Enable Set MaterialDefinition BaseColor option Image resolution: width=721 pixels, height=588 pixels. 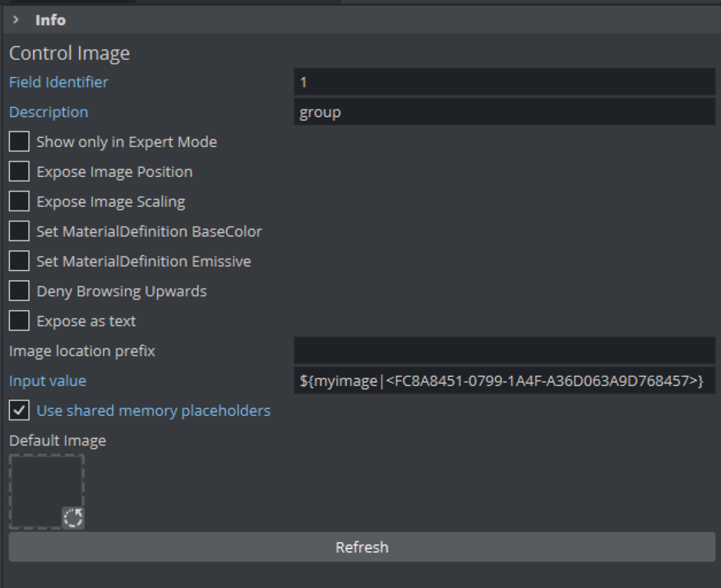(19, 231)
